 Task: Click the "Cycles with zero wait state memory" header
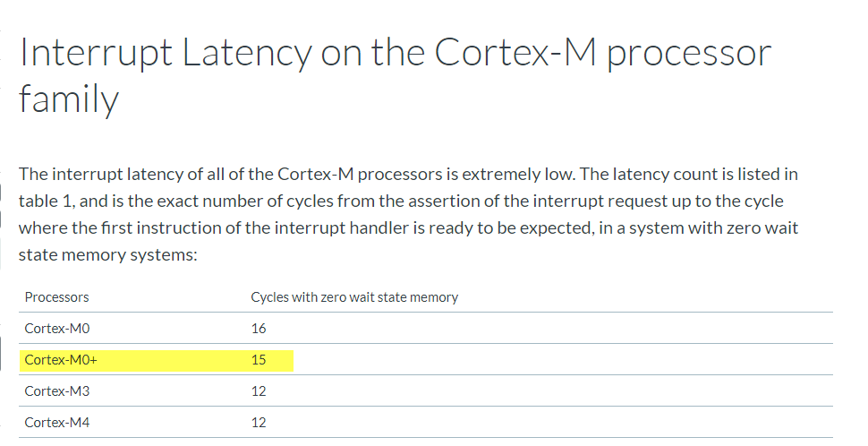[x=354, y=297]
